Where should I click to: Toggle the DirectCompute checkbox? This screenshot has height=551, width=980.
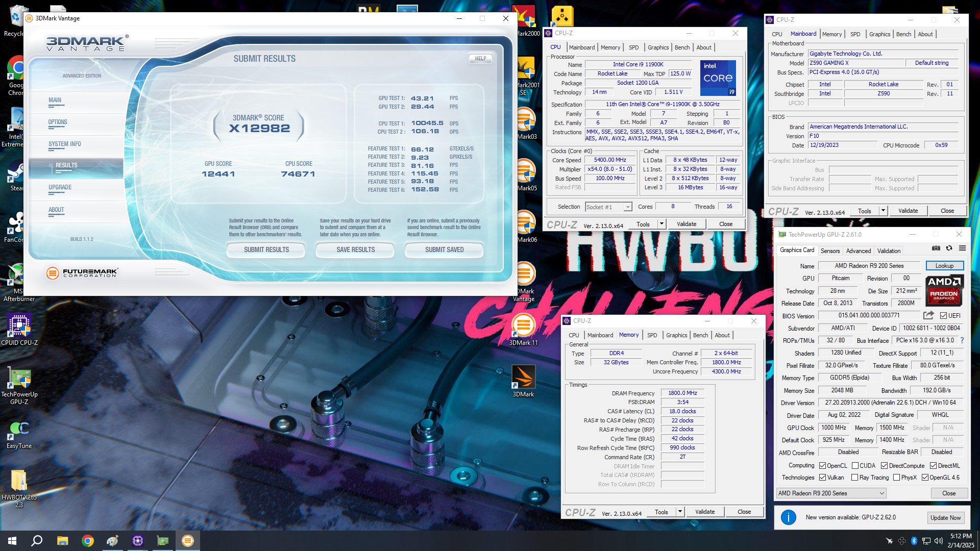coord(884,466)
